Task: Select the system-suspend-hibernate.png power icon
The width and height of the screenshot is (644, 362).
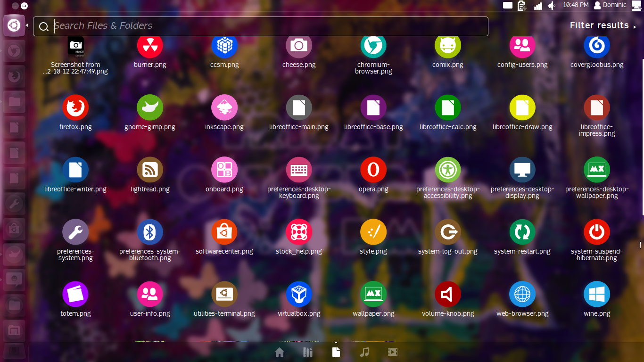Action: (597, 232)
